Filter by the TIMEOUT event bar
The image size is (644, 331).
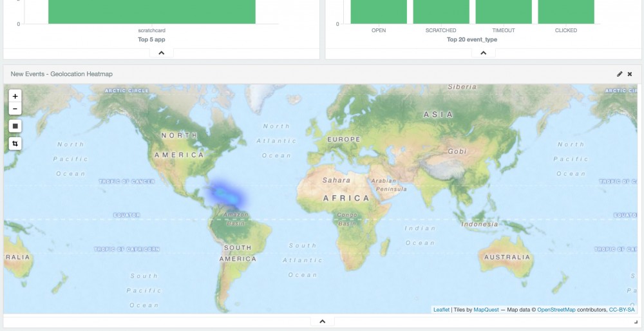click(x=503, y=12)
